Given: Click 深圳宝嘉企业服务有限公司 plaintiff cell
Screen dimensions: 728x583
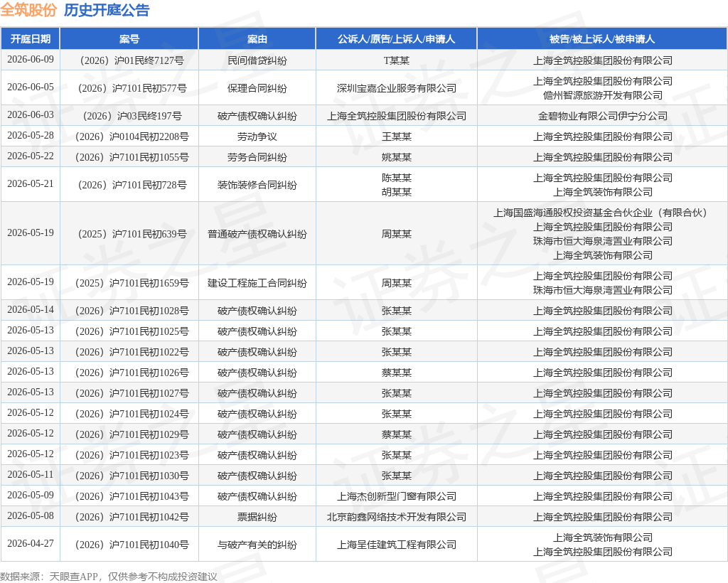Looking at the screenshot, I should pyautogui.click(x=397, y=88).
